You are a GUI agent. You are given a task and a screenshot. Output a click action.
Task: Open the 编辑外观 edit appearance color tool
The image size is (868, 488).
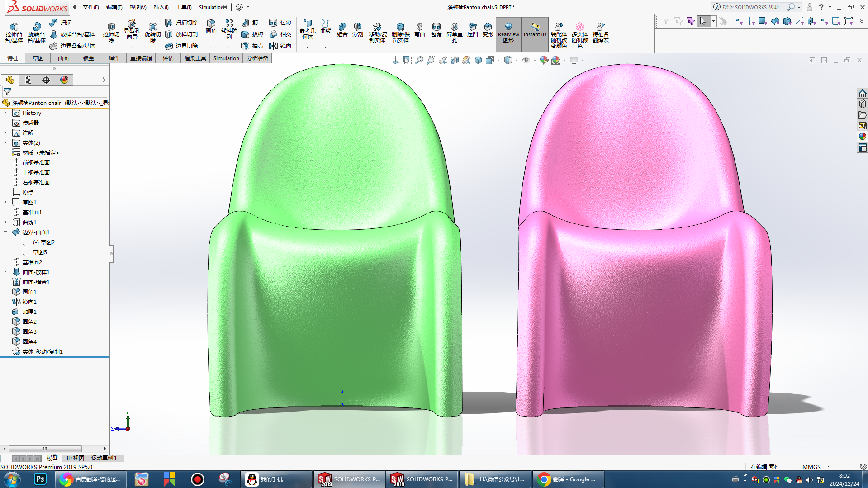click(x=544, y=60)
